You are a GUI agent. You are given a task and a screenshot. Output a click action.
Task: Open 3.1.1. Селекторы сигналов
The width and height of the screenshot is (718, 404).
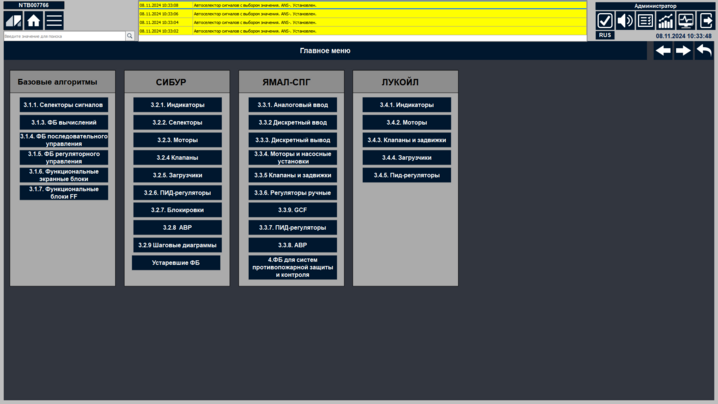pyautogui.click(x=63, y=105)
